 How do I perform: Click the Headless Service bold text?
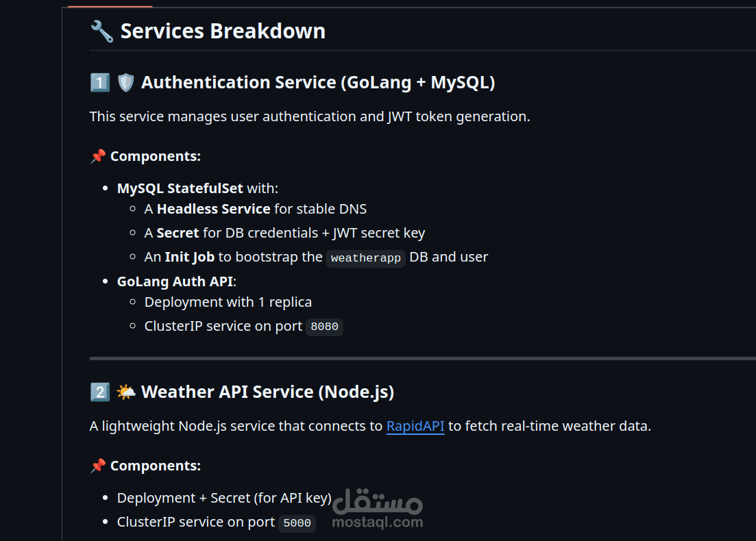(213, 209)
